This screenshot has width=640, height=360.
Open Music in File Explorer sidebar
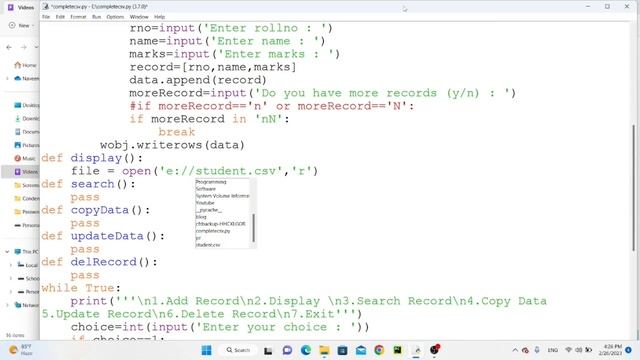[25, 158]
